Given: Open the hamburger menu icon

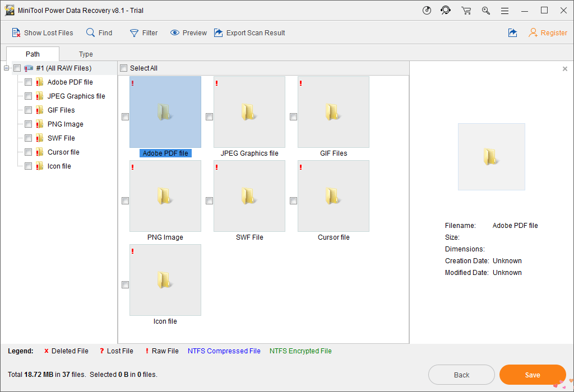Looking at the screenshot, I should point(505,11).
